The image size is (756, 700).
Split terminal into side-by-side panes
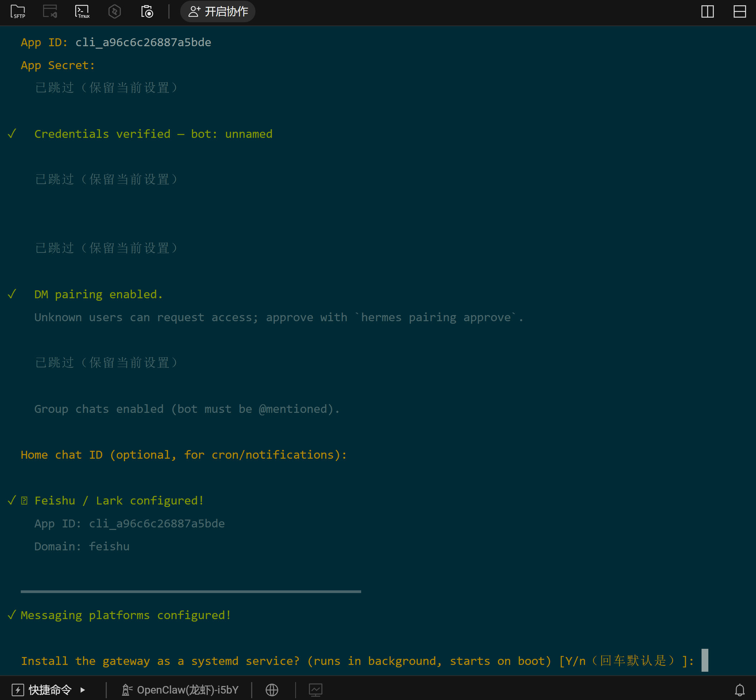[708, 11]
